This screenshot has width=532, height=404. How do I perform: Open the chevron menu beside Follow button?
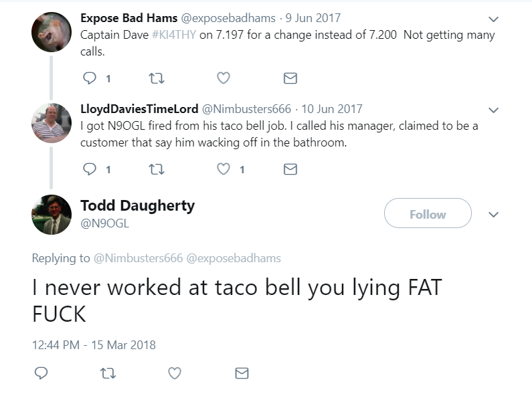(494, 215)
